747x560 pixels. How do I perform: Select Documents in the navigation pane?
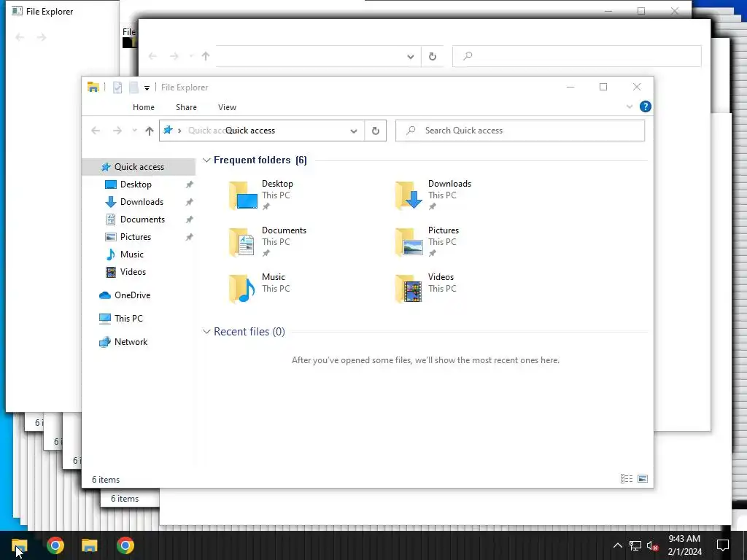tap(142, 219)
